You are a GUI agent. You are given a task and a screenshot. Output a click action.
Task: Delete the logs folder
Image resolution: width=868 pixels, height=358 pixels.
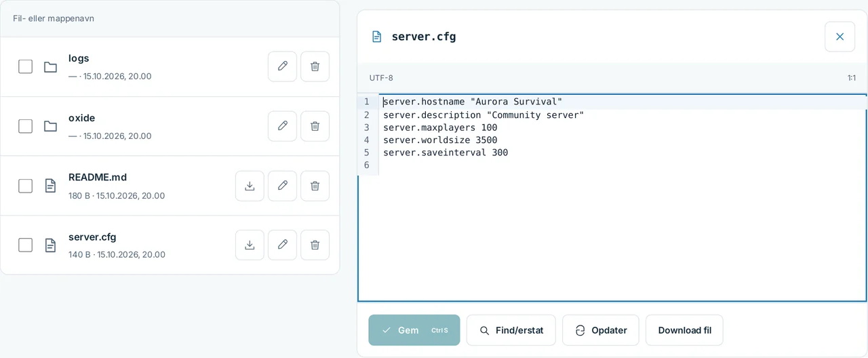pos(315,66)
